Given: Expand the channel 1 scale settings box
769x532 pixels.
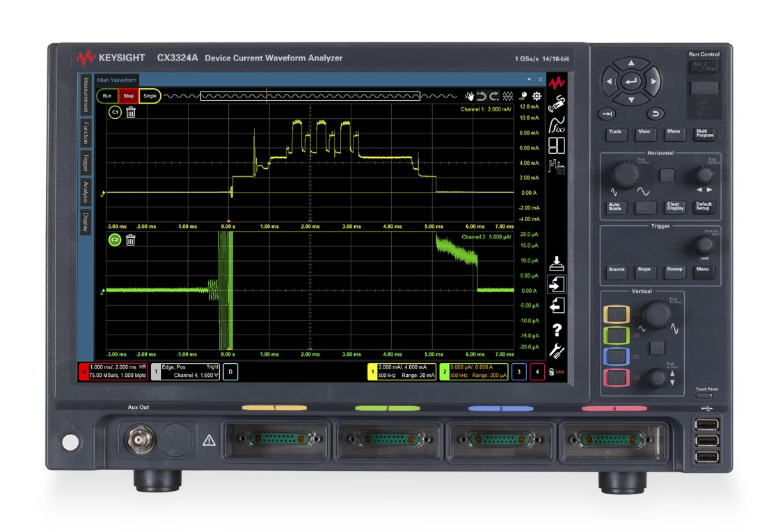Looking at the screenshot, I should pyautogui.click(x=402, y=372).
